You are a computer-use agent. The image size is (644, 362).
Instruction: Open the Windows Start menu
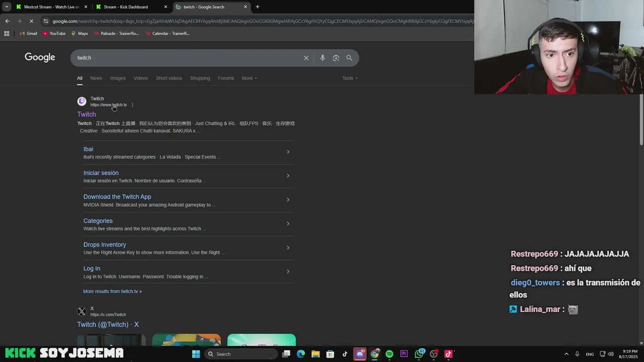[196, 354]
